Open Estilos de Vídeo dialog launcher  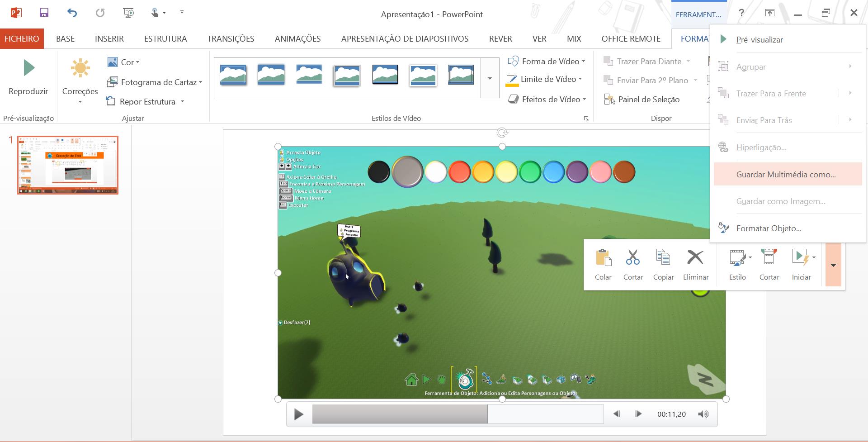(586, 119)
